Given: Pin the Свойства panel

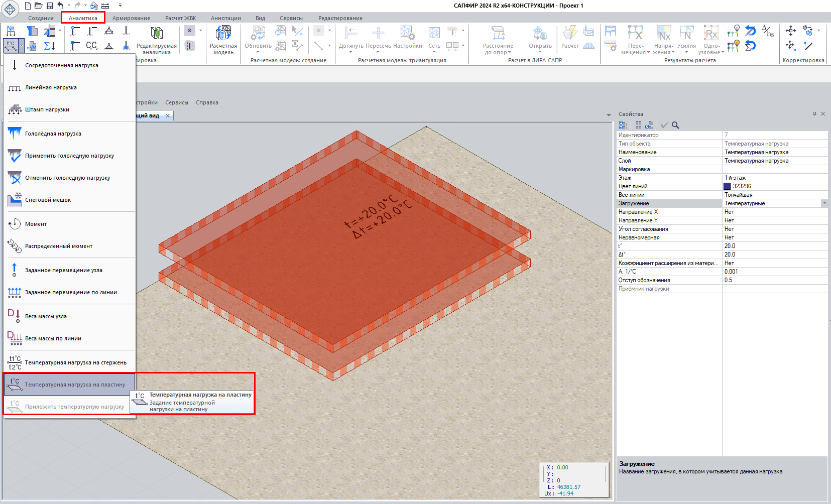Looking at the screenshot, I should point(814,114).
